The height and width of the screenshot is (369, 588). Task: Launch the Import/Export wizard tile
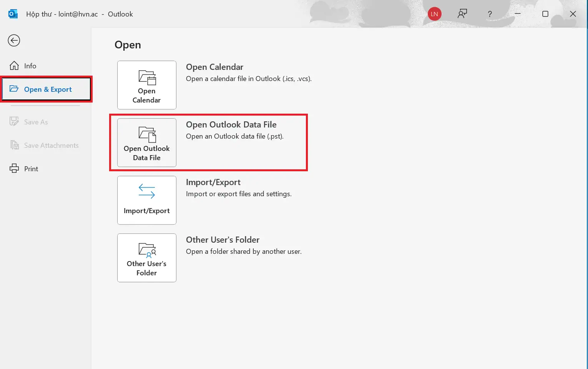pos(147,200)
